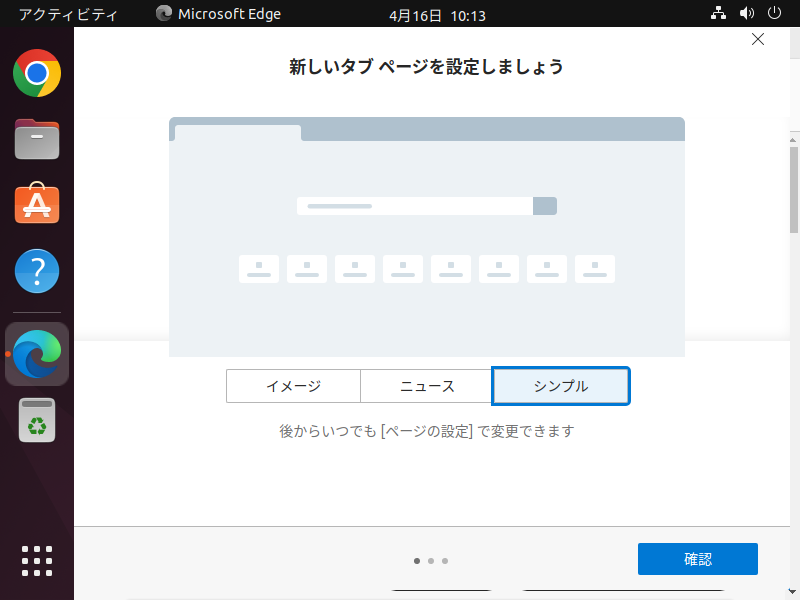Open the power menu icon
Viewport: 800px width, 600px height.
[774, 13]
